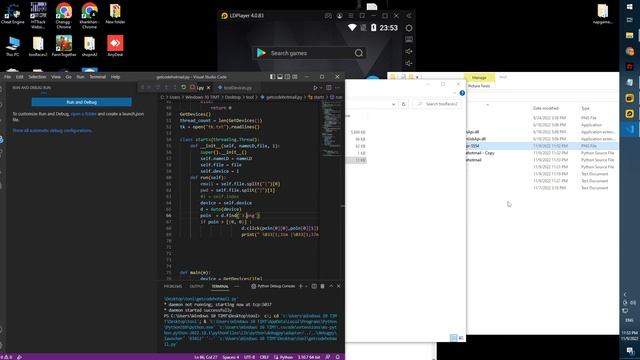Screen dimensions: 640x360
Task: Click UTF-8 encoding in status bar
Action: click(249, 357)
